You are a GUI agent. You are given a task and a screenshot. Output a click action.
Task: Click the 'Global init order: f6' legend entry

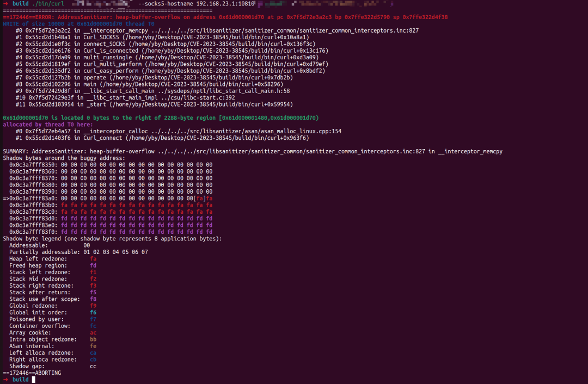[52, 313]
